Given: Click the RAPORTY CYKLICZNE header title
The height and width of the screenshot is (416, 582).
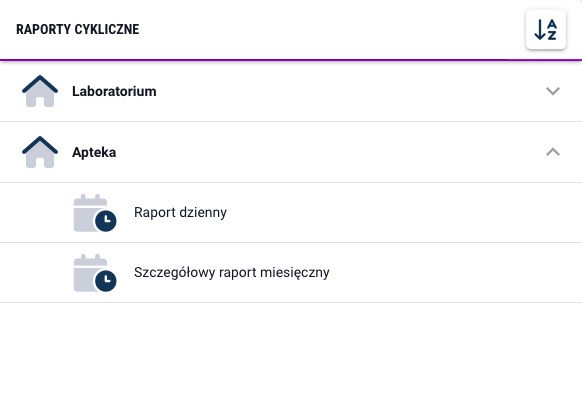Looking at the screenshot, I should pyautogui.click(x=78, y=29).
